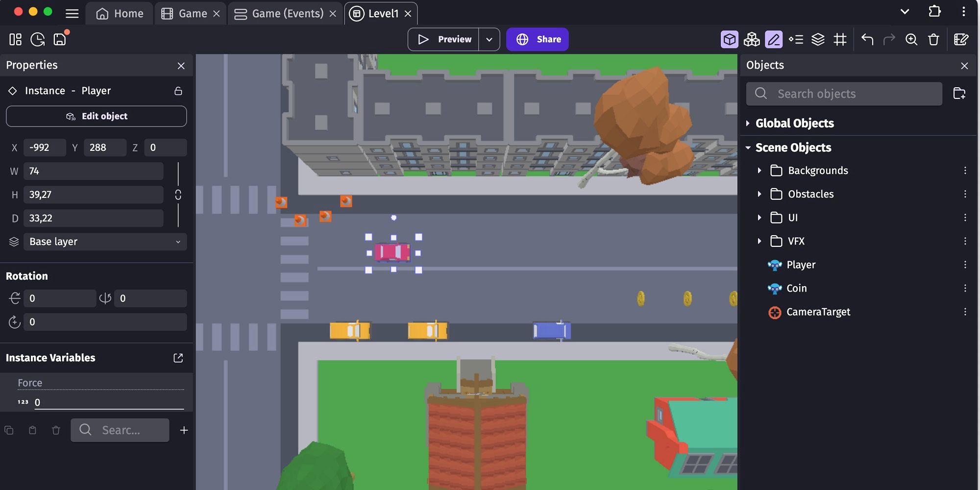Click the Share button

point(538,39)
